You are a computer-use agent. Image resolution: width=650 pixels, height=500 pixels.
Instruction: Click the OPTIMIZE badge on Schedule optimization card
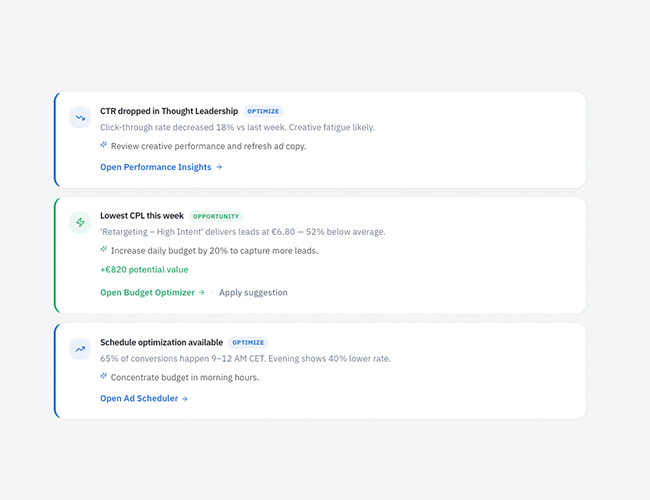(248, 342)
